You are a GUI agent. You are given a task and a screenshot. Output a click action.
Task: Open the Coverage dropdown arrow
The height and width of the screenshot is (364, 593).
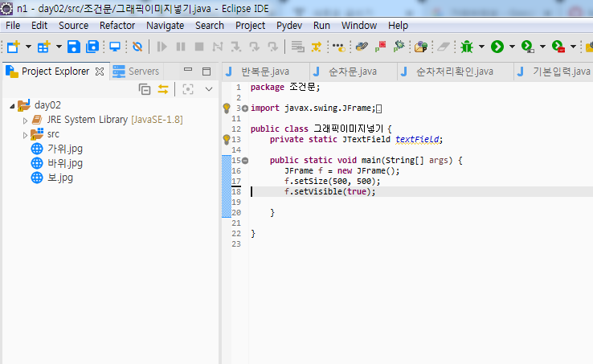click(542, 47)
